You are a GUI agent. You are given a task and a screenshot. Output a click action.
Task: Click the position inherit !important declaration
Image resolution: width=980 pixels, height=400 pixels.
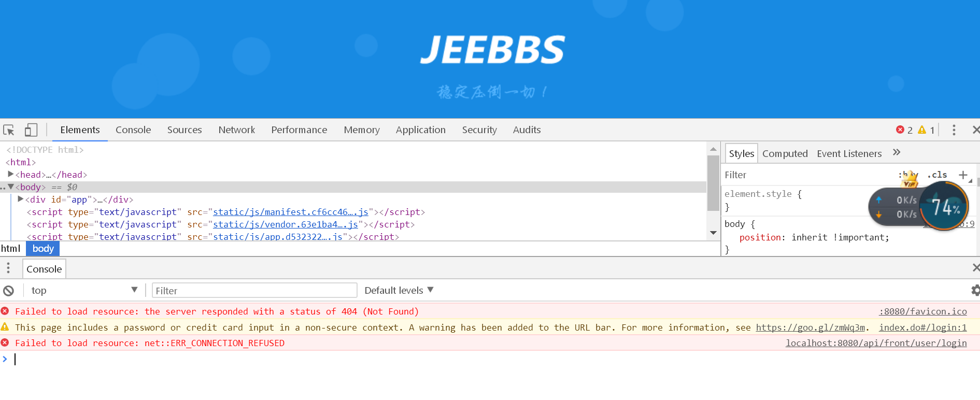(814, 237)
